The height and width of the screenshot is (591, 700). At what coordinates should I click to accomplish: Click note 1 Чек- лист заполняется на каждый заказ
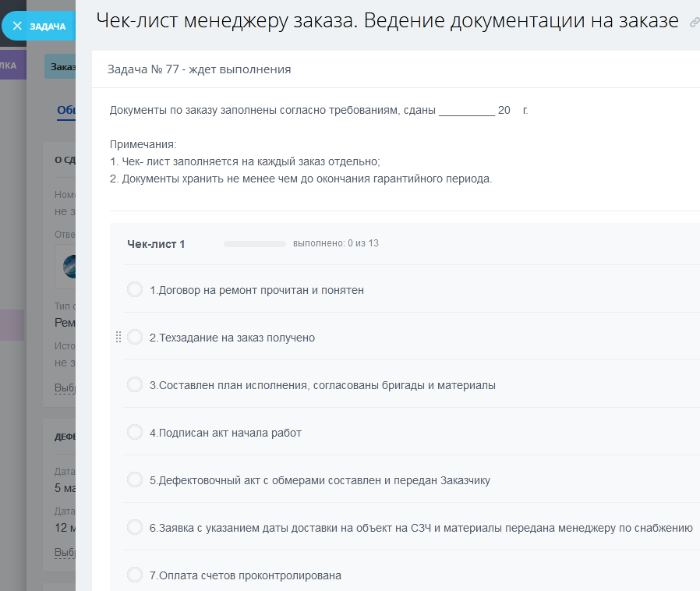245,161
